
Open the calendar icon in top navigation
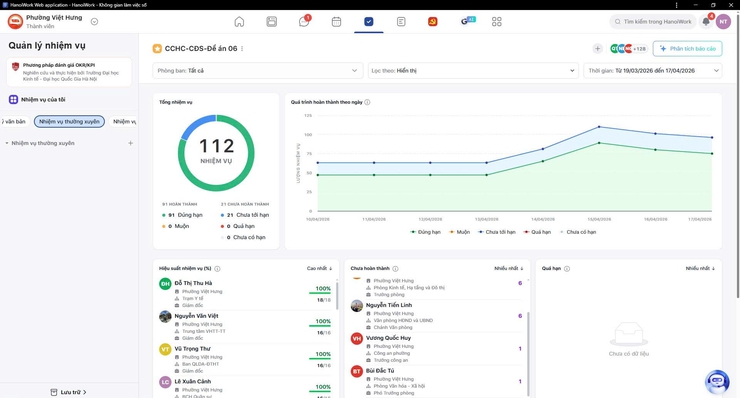(336, 22)
